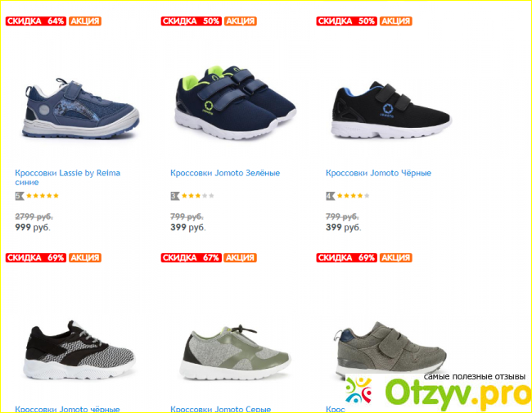Select the grey-green elastic lace sneaker image
Viewport: 532px width, 413px height.
coord(235,352)
